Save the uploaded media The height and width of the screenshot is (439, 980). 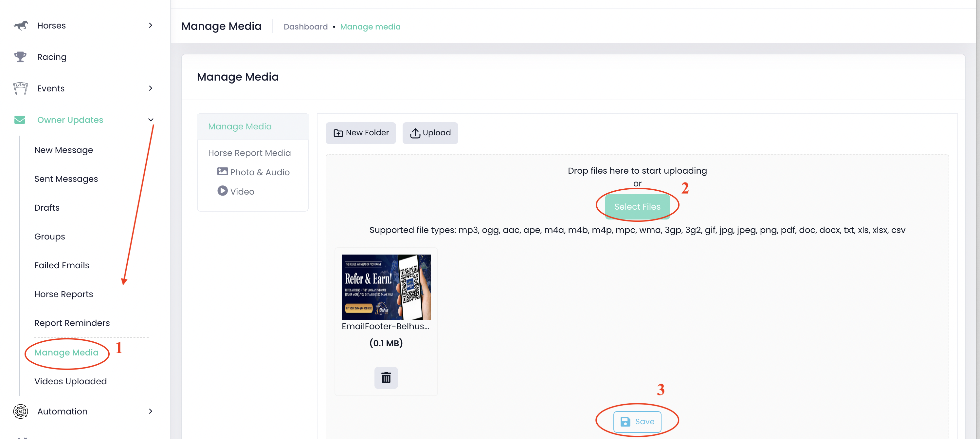coord(637,422)
